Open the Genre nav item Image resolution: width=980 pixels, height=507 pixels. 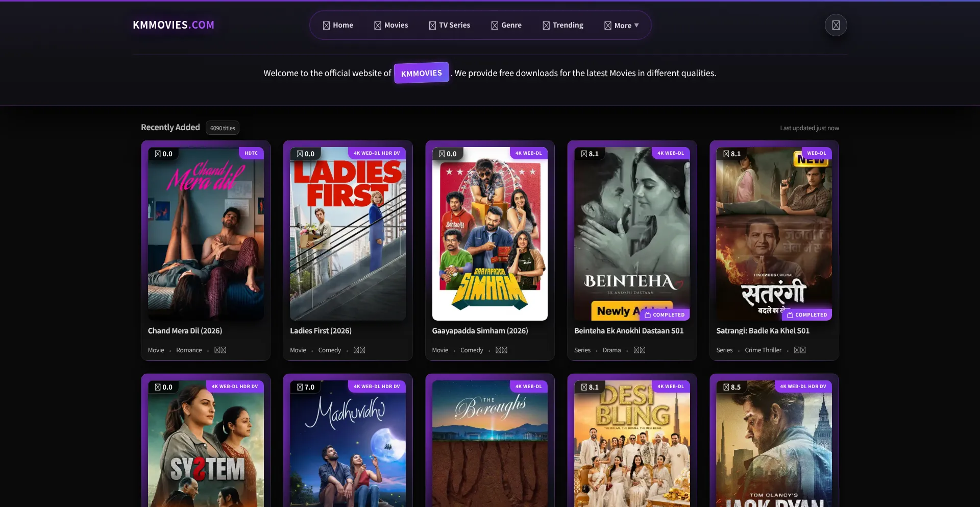[x=506, y=25]
